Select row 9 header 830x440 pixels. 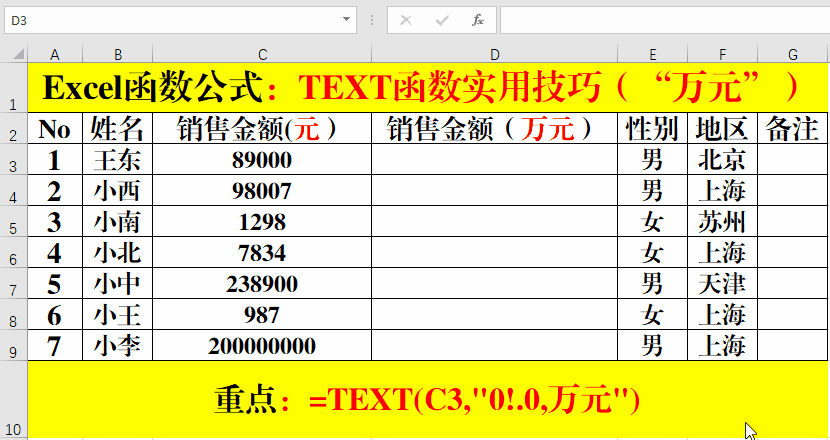pyautogui.click(x=13, y=346)
